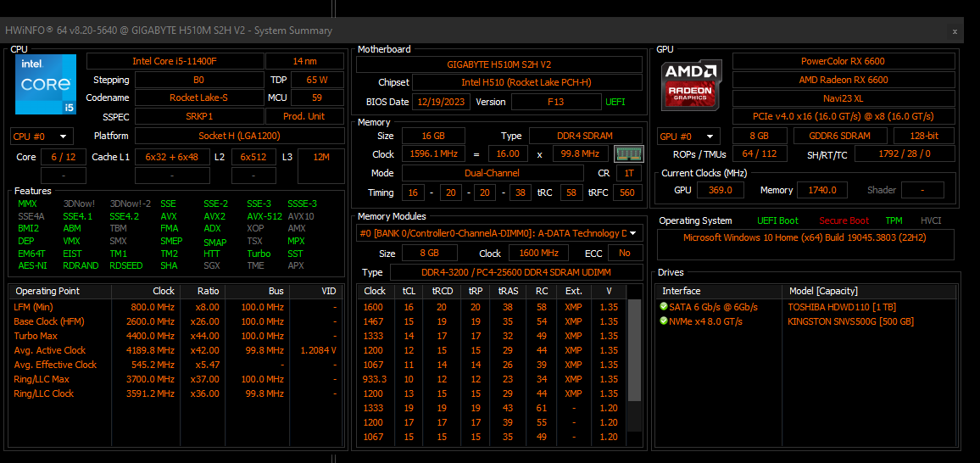This screenshot has width=980, height=463.
Task: Click the DDR4 SDRAM type value
Action: pos(585,136)
